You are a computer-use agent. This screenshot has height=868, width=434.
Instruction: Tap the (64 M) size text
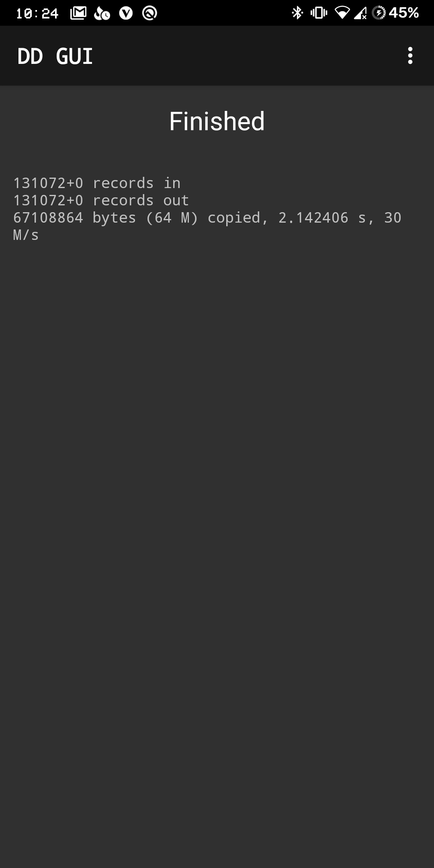[172, 218]
